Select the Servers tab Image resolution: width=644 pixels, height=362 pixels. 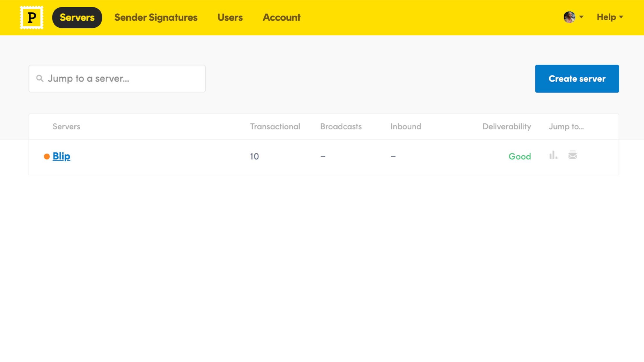[77, 17]
